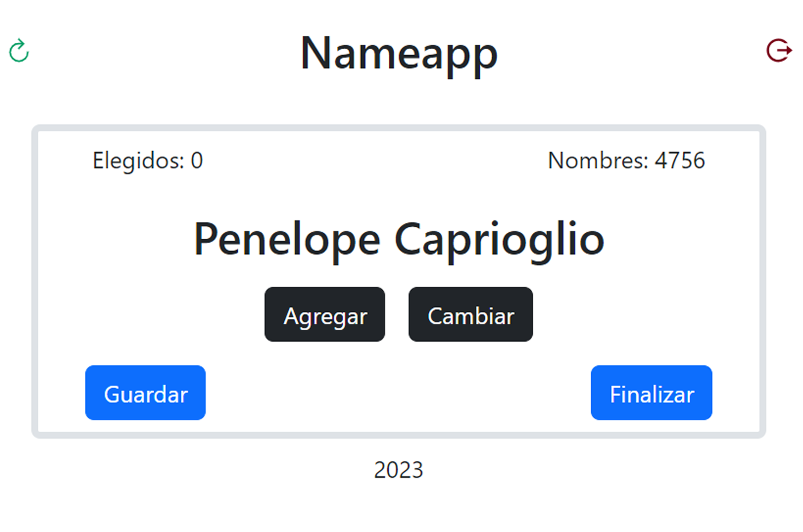Change the displayed name with Cambiar
803x532 pixels.
pos(470,314)
